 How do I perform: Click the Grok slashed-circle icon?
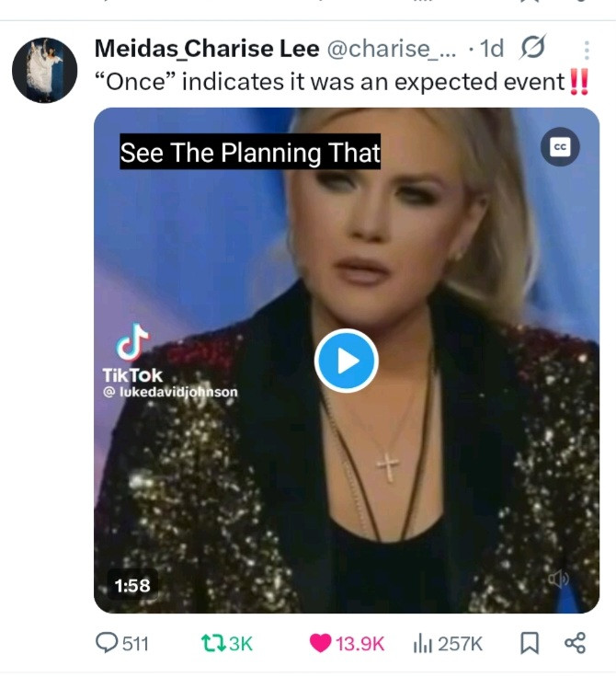[533, 47]
